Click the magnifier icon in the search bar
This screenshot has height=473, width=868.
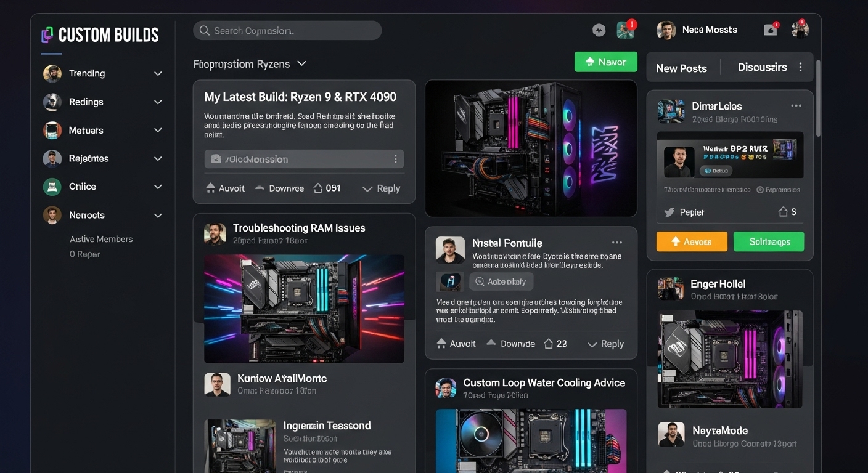tap(204, 31)
